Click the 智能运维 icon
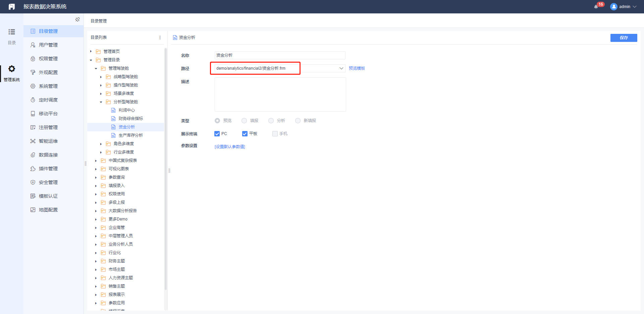Image resolution: width=644 pixels, height=314 pixels. click(33, 141)
